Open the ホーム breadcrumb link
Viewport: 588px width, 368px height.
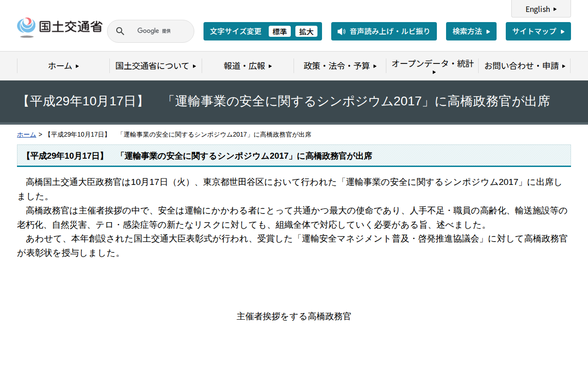[x=26, y=134]
